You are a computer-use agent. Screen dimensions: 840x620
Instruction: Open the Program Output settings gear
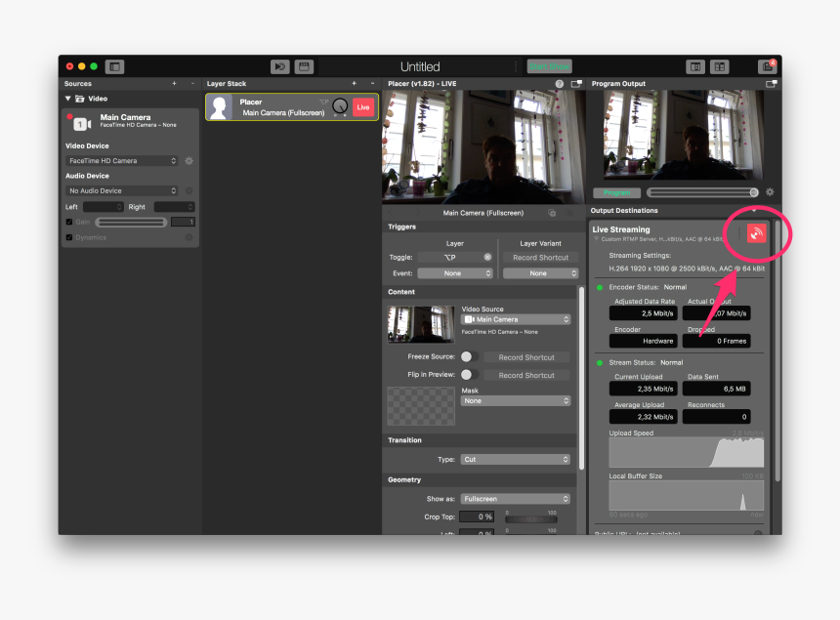770,192
